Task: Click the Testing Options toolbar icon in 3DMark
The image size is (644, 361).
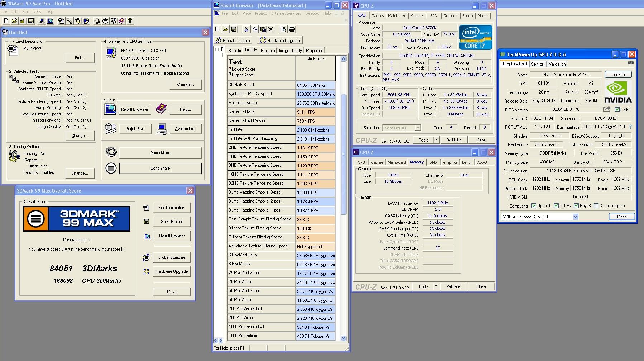Action: point(78,21)
